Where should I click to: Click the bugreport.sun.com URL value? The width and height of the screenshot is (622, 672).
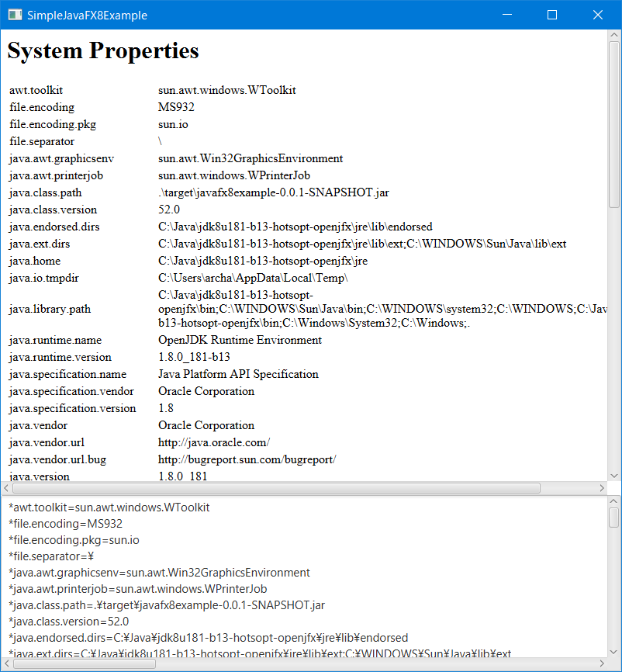[x=247, y=459]
